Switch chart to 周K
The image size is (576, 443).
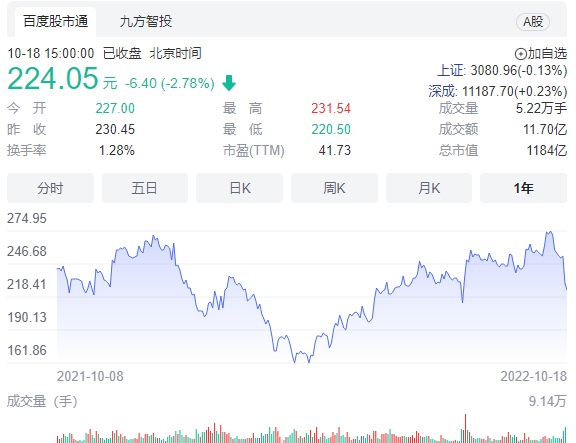tap(334, 188)
